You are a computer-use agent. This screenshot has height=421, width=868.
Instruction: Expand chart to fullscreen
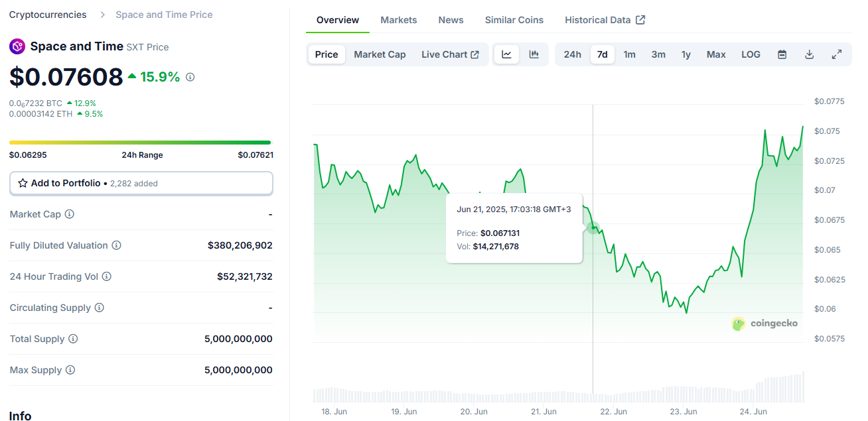click(837, 54)
